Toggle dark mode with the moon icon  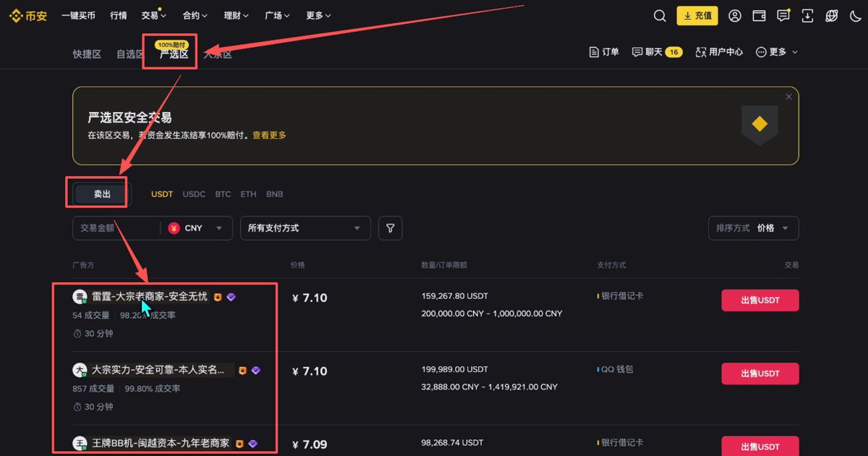coord(856,14)
